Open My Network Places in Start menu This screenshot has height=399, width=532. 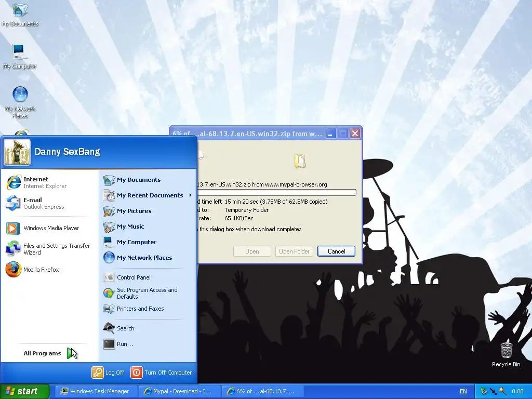(x=148, y=258)
